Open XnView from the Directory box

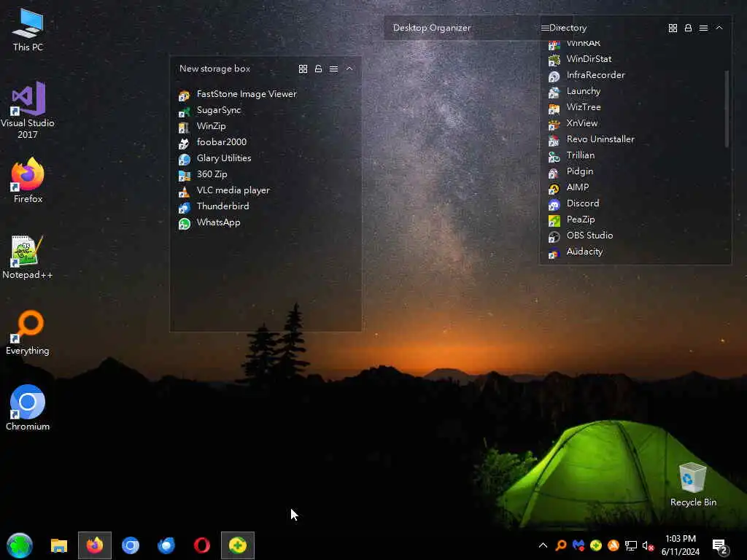573,124
